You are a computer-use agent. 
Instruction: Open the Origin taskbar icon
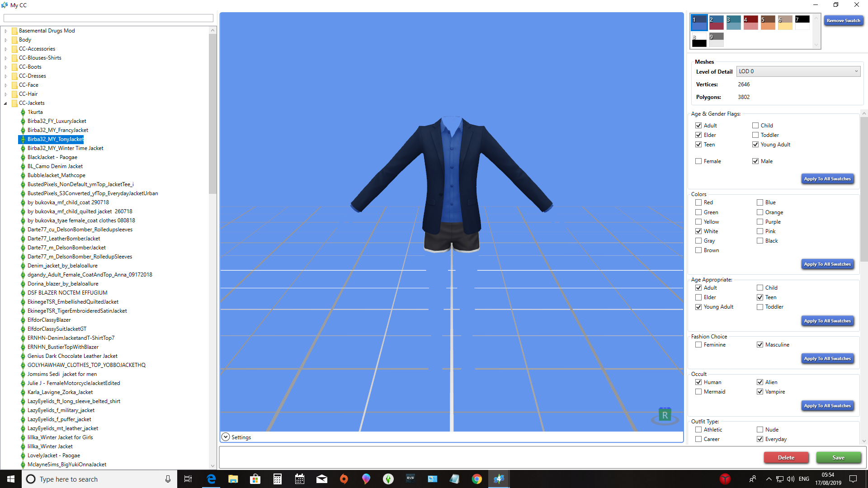(344, 479)
